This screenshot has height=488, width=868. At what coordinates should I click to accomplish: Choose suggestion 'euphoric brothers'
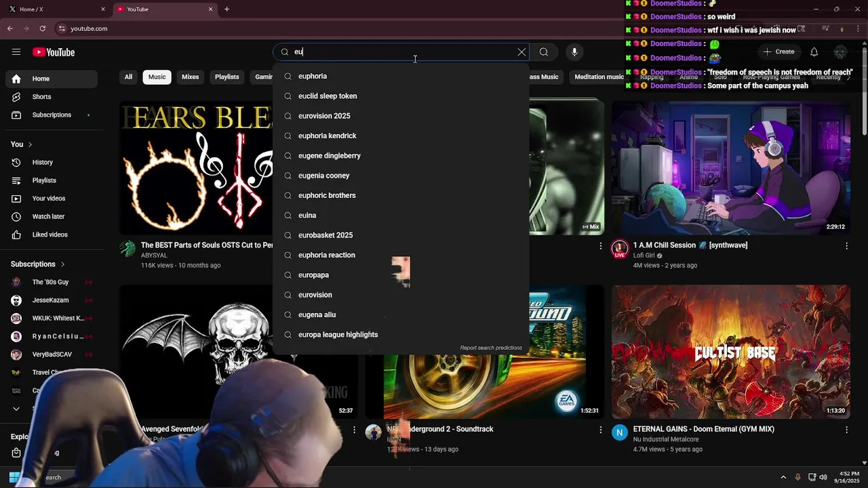401,196
